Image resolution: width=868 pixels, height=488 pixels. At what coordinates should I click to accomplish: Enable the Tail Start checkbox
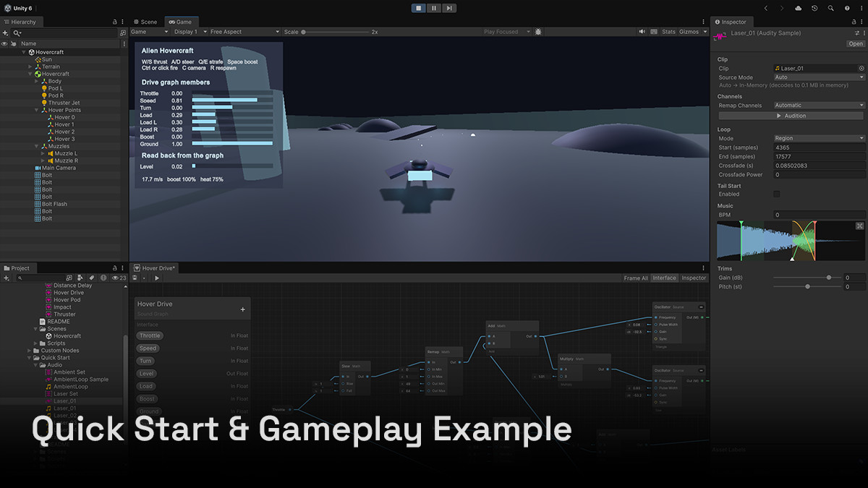pos(777,194)
